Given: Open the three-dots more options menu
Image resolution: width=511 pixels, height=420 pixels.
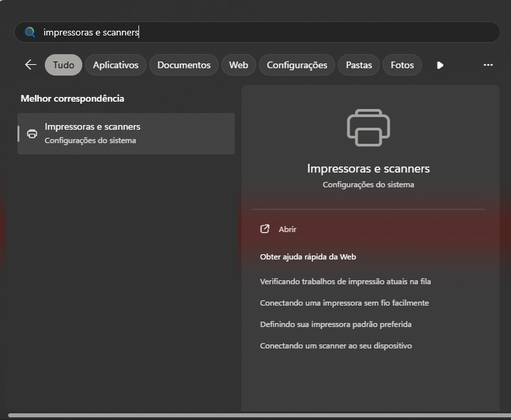Looking at the screenshot, I should (x=488, y=65).
